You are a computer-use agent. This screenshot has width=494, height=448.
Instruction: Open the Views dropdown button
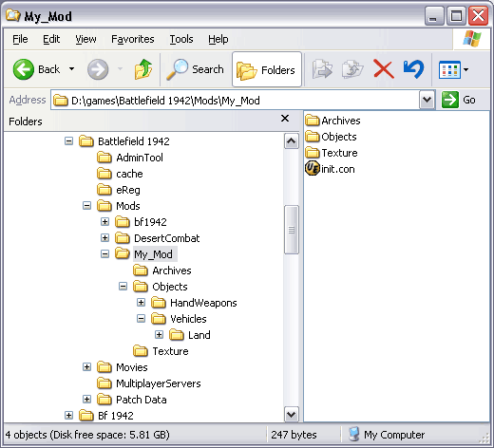pyautogui.click(x=453, y=69)
